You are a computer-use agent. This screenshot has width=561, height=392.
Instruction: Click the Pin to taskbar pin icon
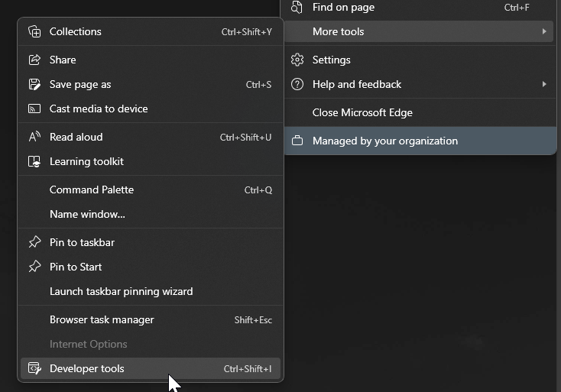click(34, 242)
